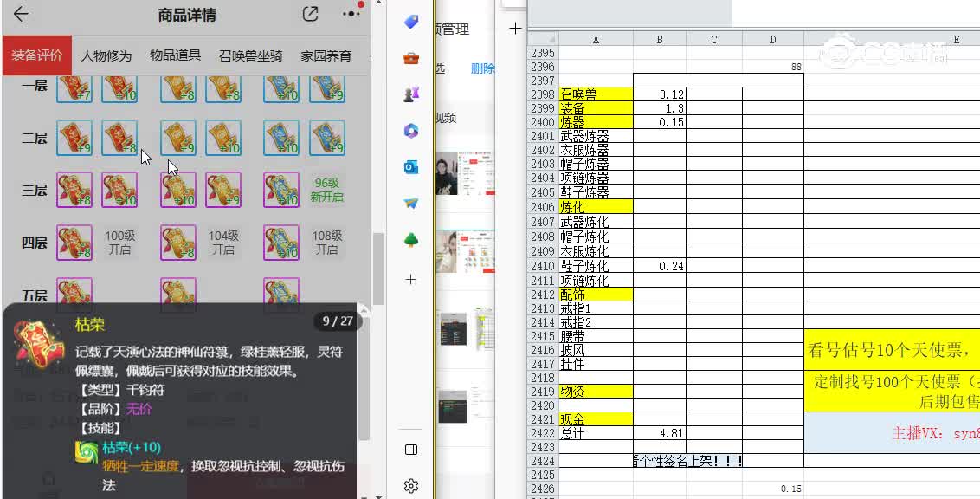Open the green tree icon in sidebar
The image size is (980, 499).
coord(410,239)
